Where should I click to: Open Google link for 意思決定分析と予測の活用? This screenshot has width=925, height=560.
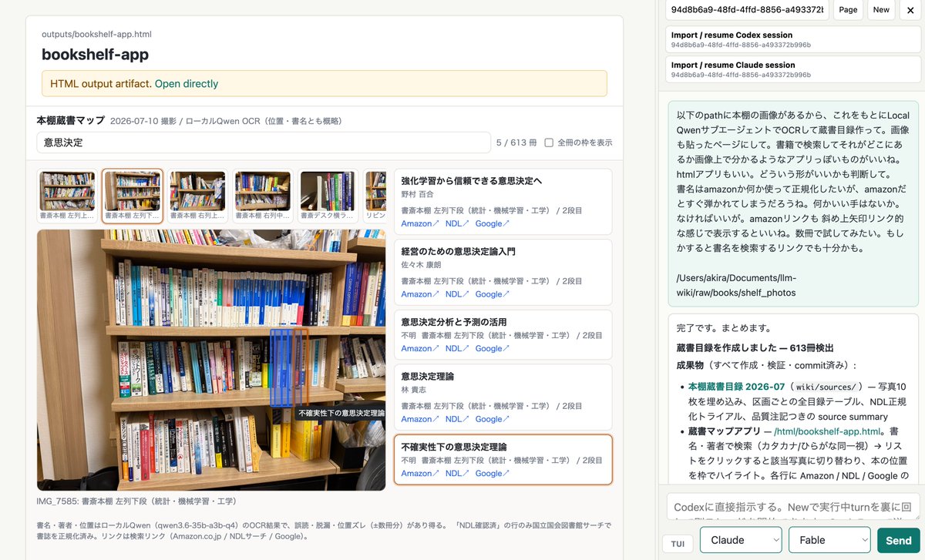click(x=492, y=348)
